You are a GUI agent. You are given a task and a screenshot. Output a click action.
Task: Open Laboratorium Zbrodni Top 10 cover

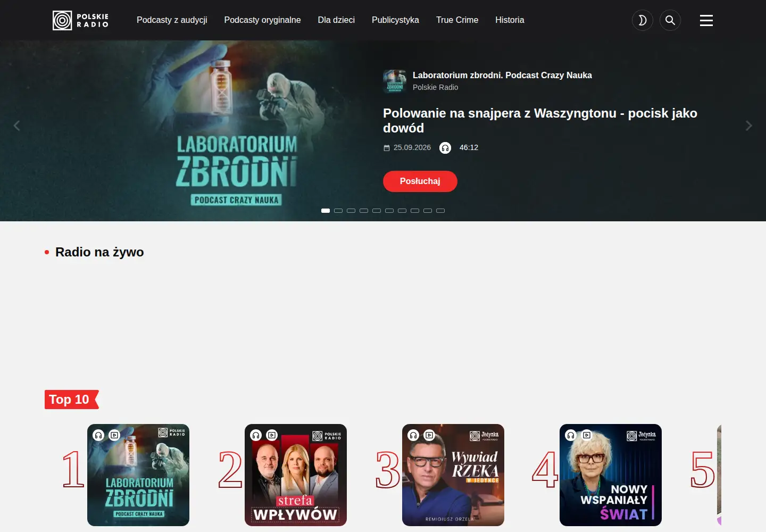pos(138,475)
